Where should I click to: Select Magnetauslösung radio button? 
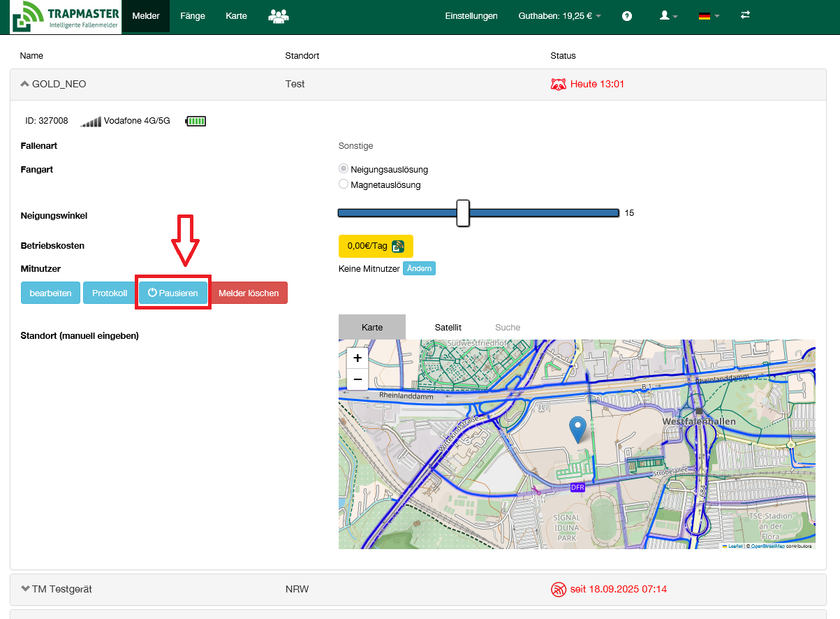click(x=344, y=184)
